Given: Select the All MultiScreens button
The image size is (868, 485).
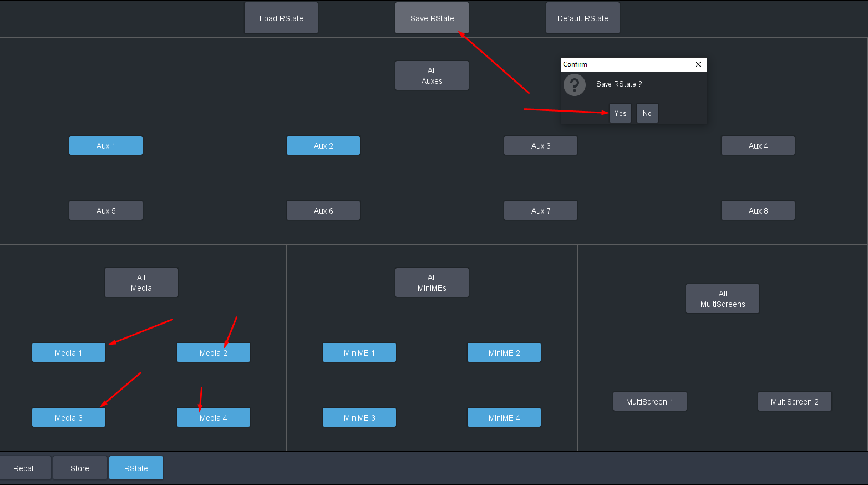Looking at the screenshot, I should point(723,299).
